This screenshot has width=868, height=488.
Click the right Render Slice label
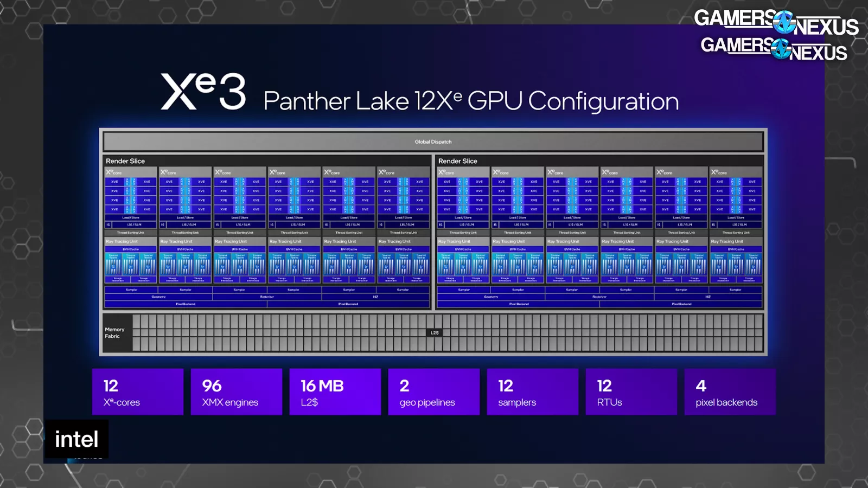coord(458,161)
